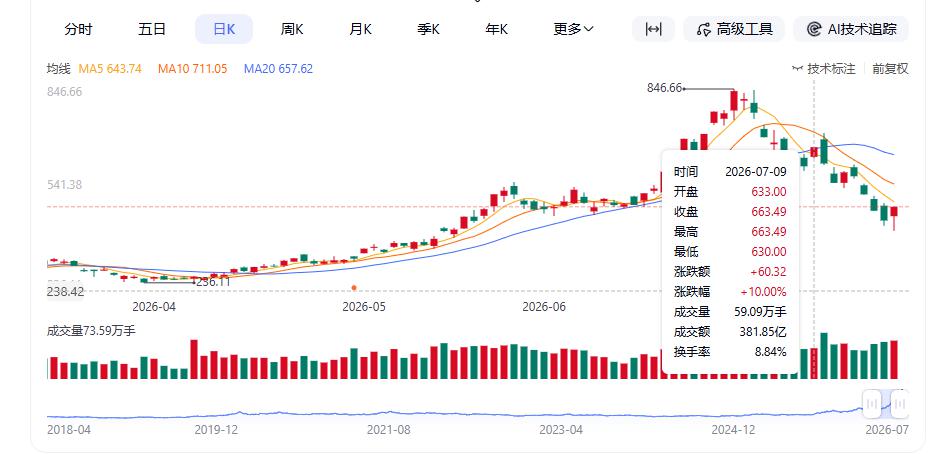Click the MA5 643.74 indicator label
The width and height of the screenshot is (937, 454).
(x=111, y=69)
